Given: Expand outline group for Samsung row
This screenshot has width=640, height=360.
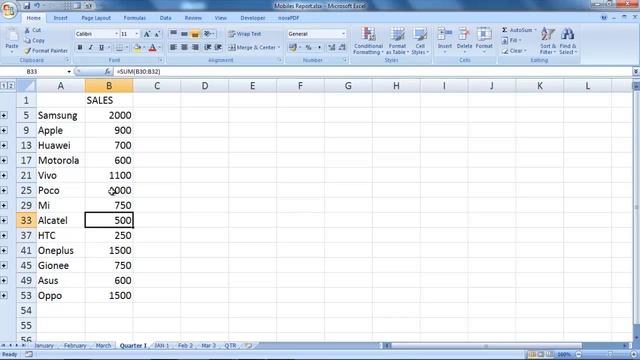Looking at the screenshot, I should click(x=4, y=116).
